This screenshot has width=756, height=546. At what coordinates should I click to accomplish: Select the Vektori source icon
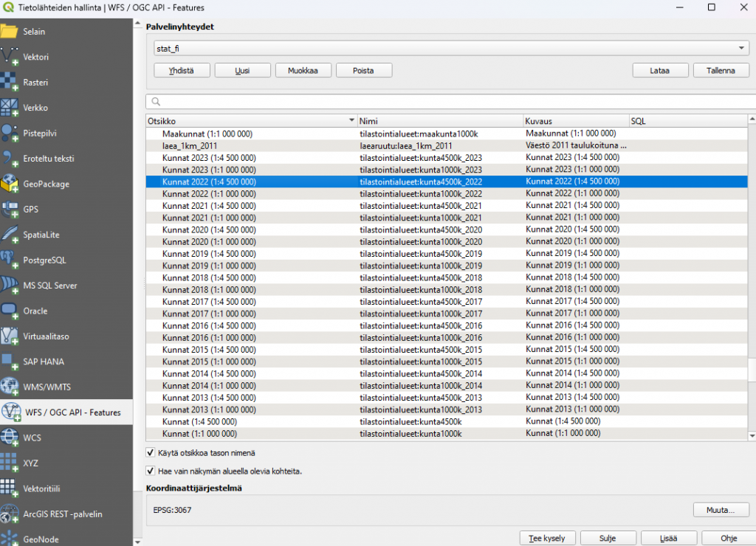tap(9, 57)
